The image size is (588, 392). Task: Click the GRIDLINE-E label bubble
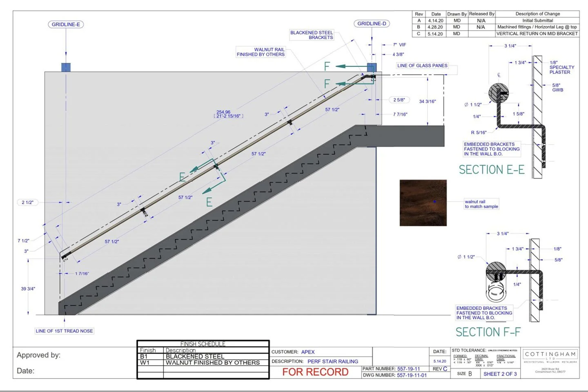(66, 24)
